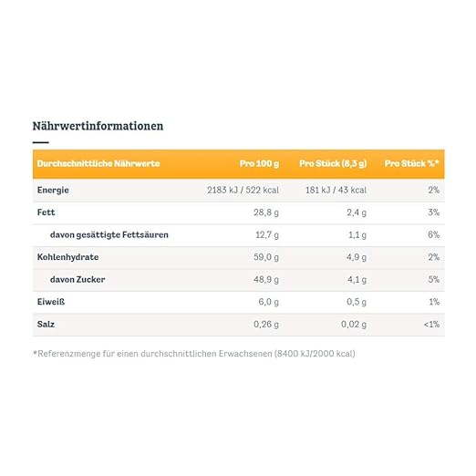Click the 181 kJ / 43 kcal value
This screenshot has height=476, width=476.
click(336, 191)
